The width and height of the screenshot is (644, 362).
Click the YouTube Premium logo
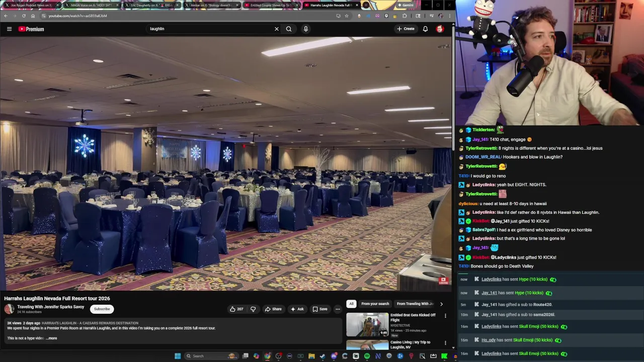click(31, 29)
